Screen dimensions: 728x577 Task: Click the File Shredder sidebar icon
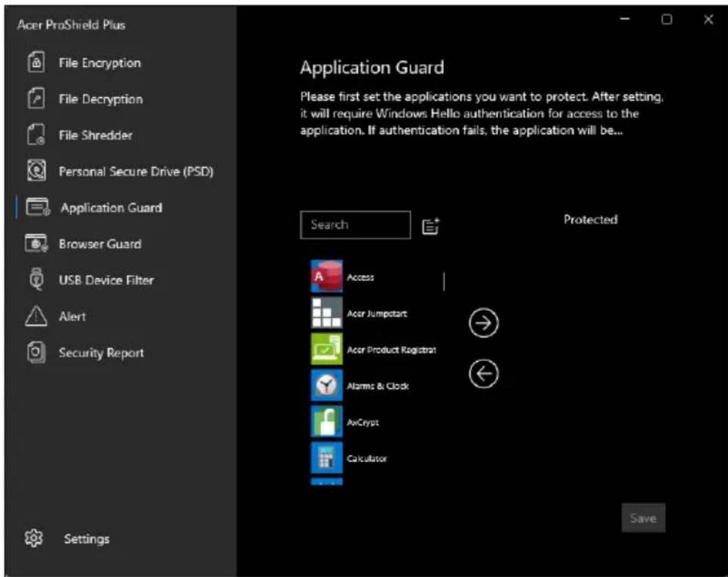point(36,135)
